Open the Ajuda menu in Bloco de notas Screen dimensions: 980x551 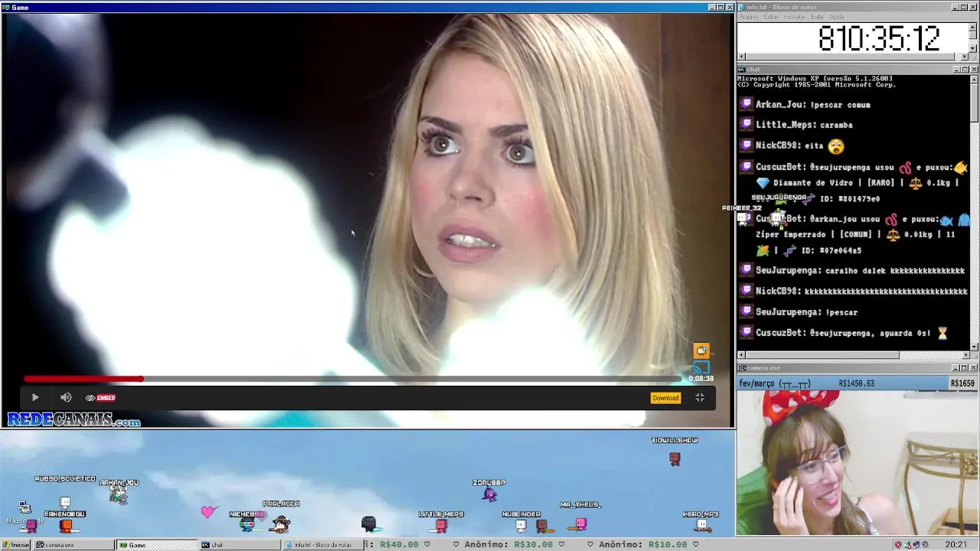[837, 17]
